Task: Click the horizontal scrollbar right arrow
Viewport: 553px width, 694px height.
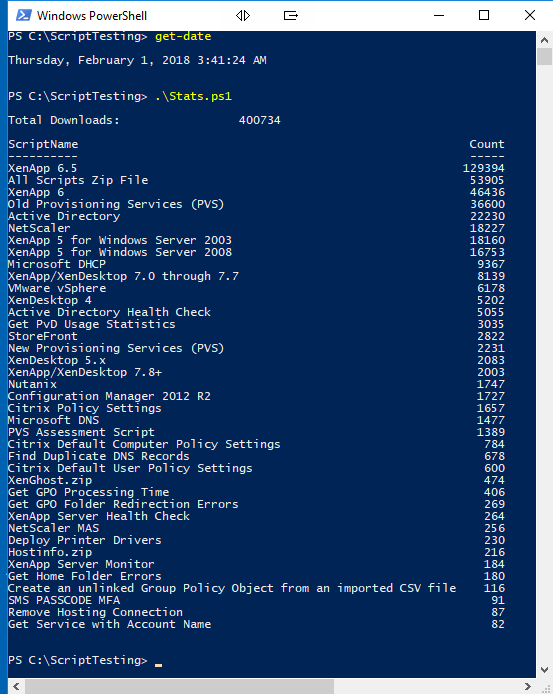Action: pyautogui.click(x=528, y=686)
